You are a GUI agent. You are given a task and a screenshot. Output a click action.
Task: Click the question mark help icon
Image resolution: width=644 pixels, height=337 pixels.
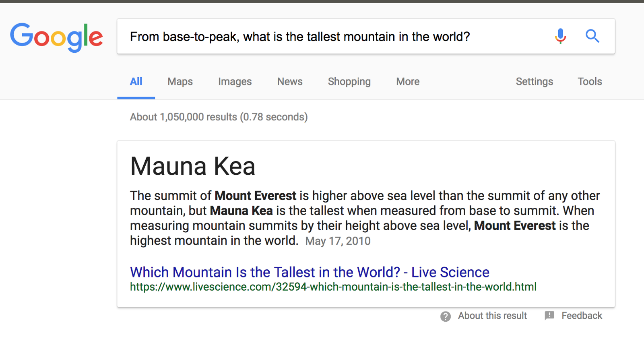coord(446,316)
